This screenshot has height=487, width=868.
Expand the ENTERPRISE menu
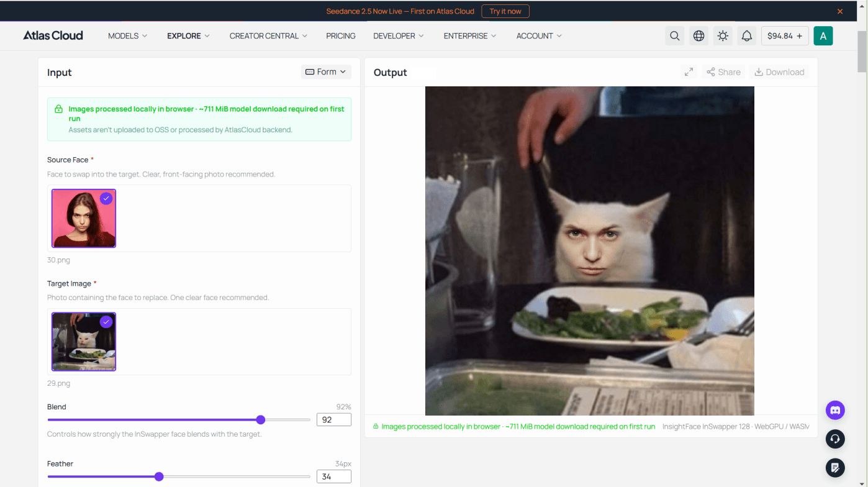470,36
